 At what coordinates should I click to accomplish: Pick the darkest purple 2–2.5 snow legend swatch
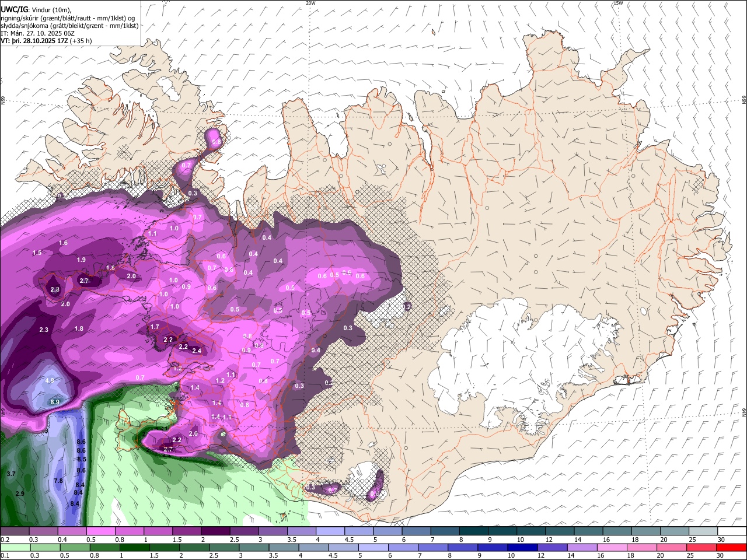216,531
